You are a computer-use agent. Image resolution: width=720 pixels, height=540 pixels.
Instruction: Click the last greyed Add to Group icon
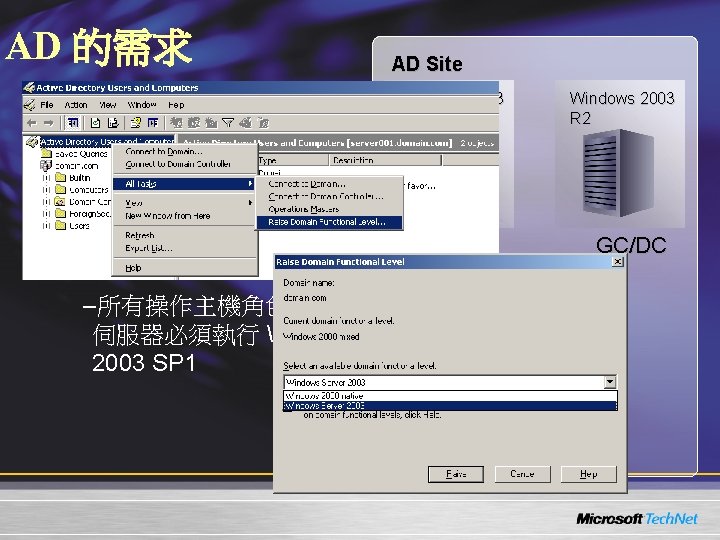coord(264,123)
